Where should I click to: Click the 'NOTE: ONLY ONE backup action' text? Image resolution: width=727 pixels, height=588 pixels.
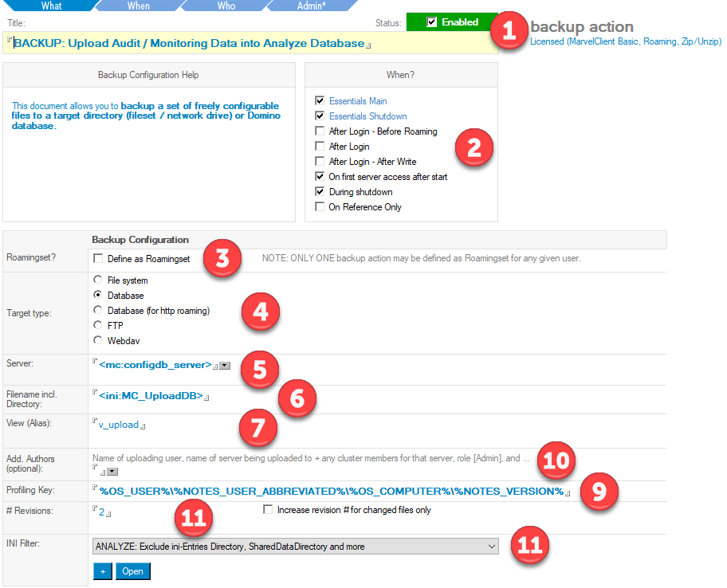[421, 258]
